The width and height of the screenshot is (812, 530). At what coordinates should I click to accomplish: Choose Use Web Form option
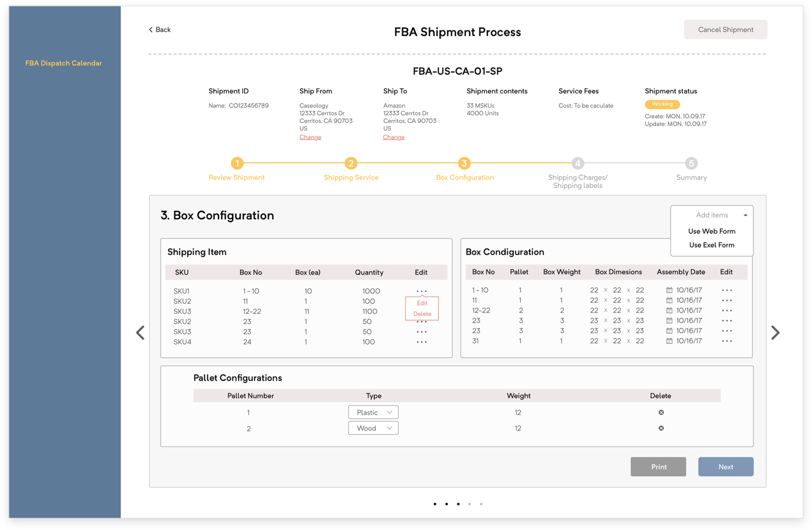(712, 231)
